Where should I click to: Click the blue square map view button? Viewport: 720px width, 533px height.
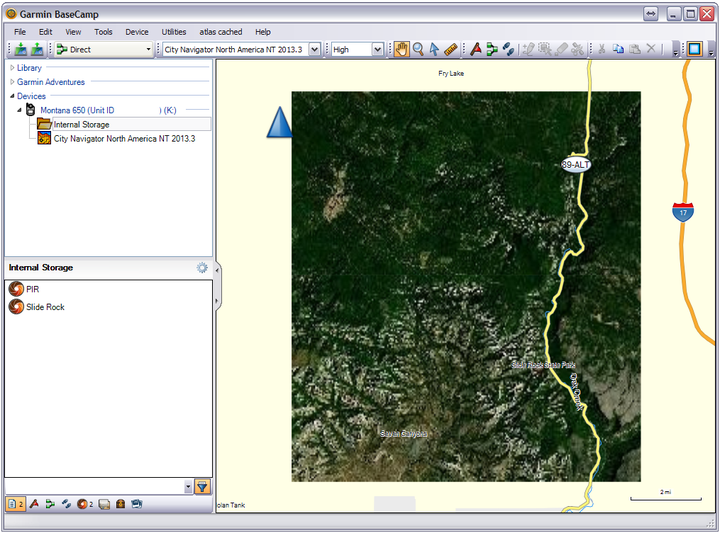click(x=695, y=49)
